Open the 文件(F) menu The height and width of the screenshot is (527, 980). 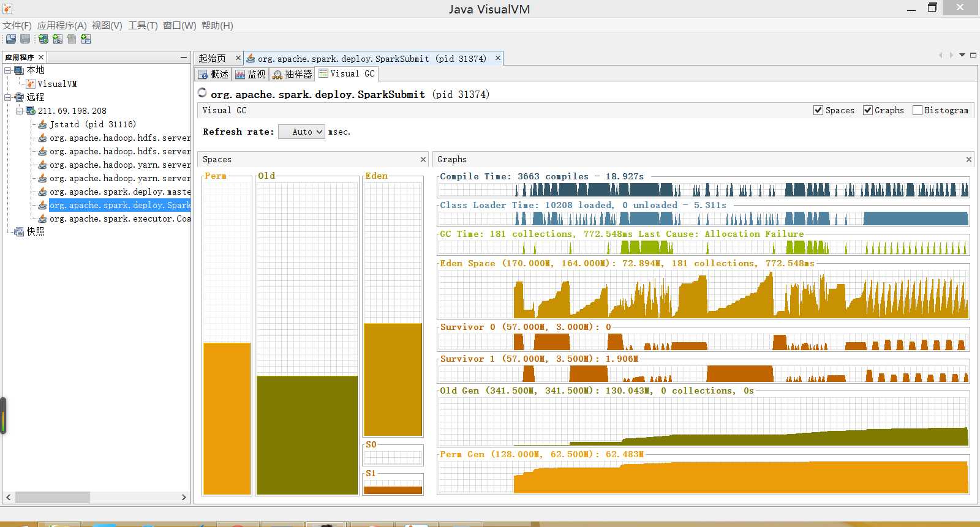(17, 26)
